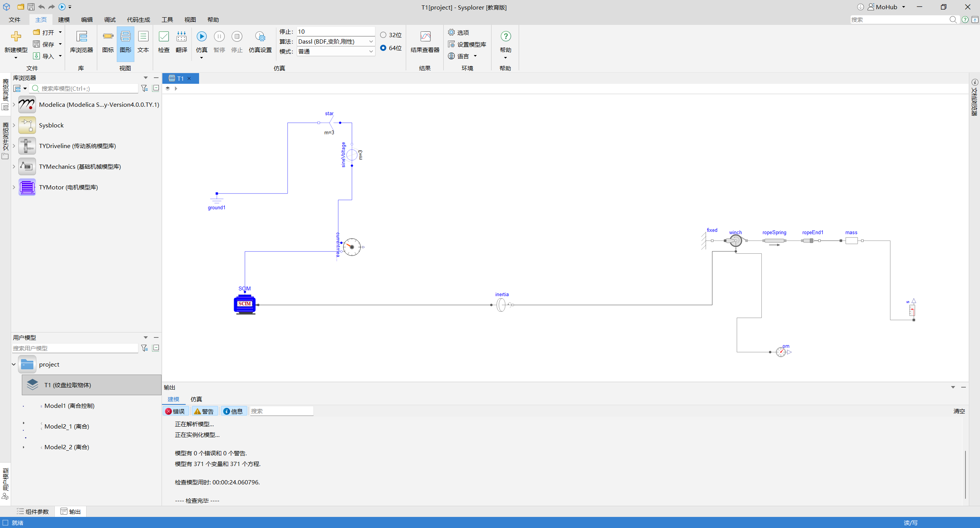Select 64位 radio button
Viewport: 980px width, 528px height.
(383, 48)
